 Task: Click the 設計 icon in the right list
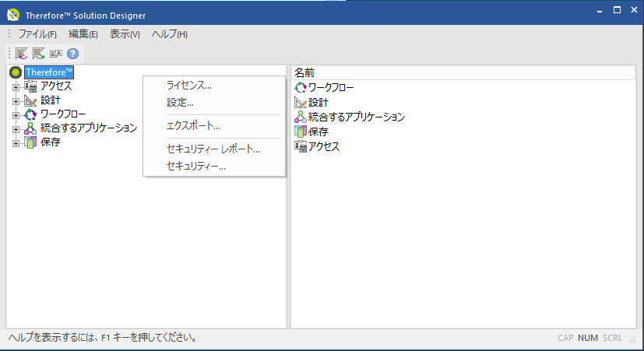301,102
